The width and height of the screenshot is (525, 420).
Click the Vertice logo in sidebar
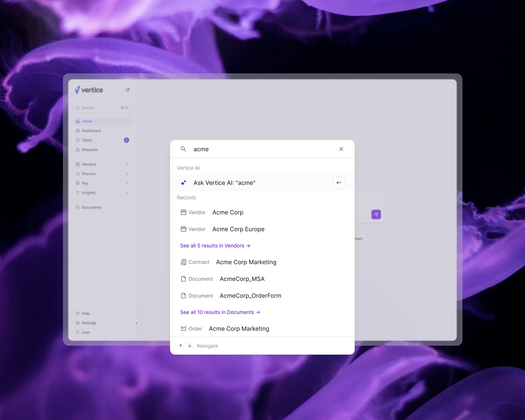[89, 90]
